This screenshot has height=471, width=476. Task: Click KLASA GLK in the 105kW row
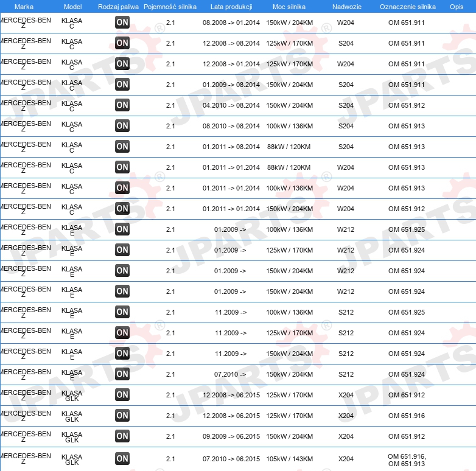(72, 459)
